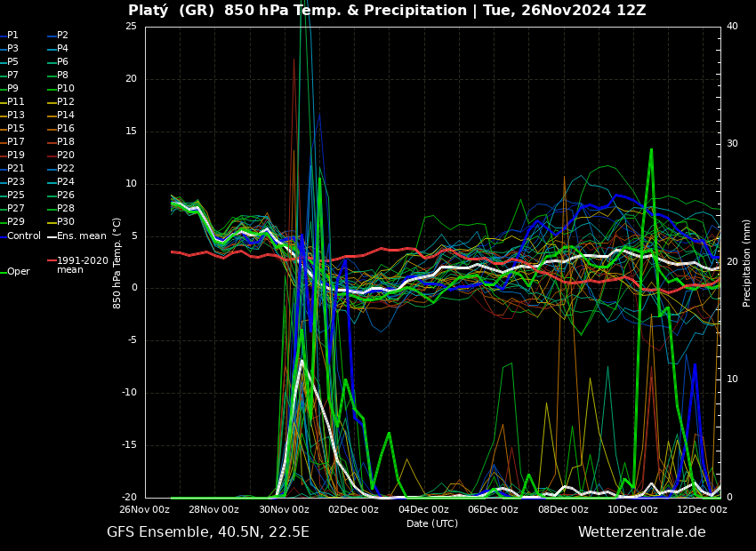Select the red 1991-2020 mean legend entry
Viewport: 756px width, 551px height.
(82, 265)
